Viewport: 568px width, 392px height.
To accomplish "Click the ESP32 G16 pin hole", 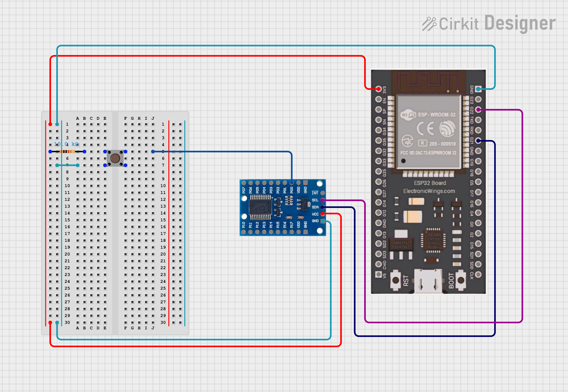I will [x=478, y=202].
